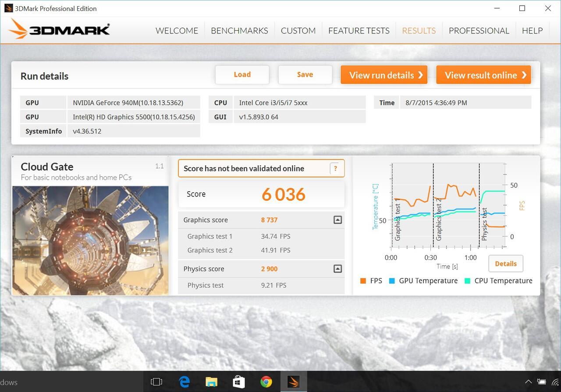Click the 3DMark title bar icon

click(8, 8)
